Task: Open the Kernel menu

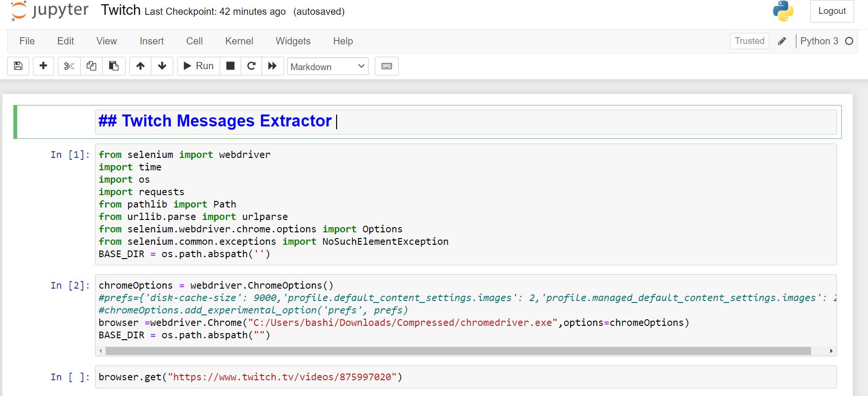Action: (x=239, y=41)
